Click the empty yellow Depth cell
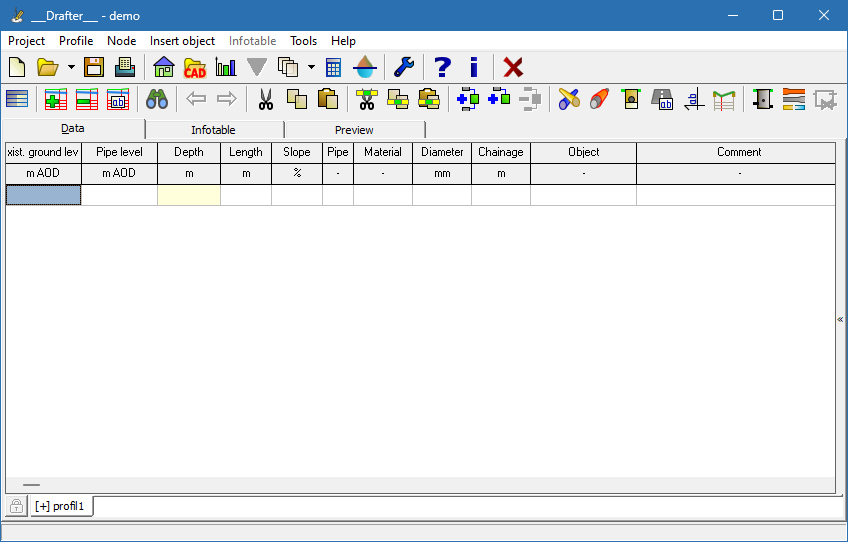The height and width of the screenshot is (542, 848). click(188, 195)
